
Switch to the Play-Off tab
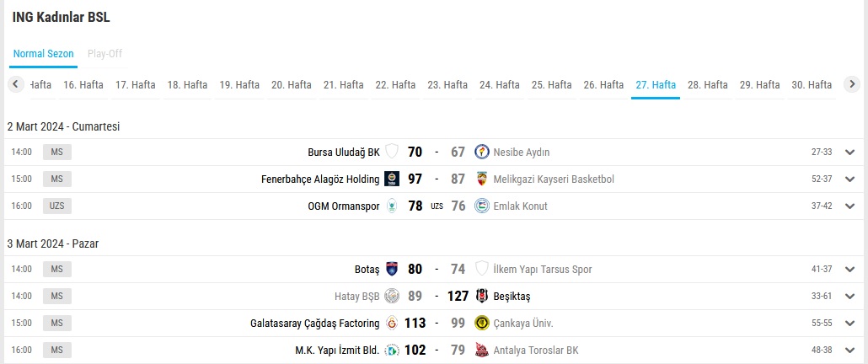[104, 54]
